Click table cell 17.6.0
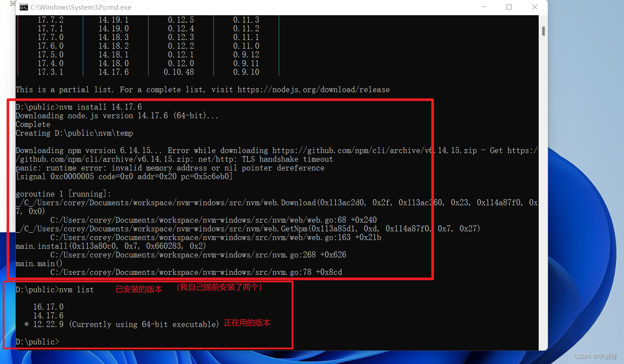This screenshot has width=624, height=364. (50, 46)
